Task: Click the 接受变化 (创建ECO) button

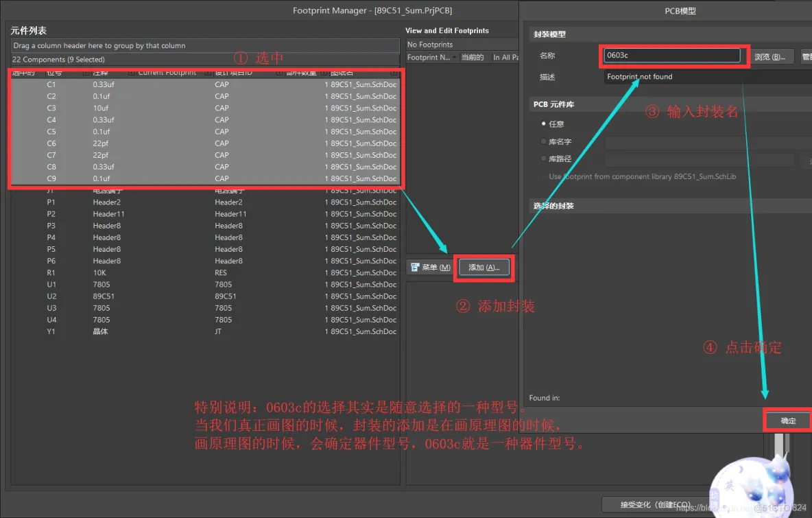Action: (x=656, y=504)
